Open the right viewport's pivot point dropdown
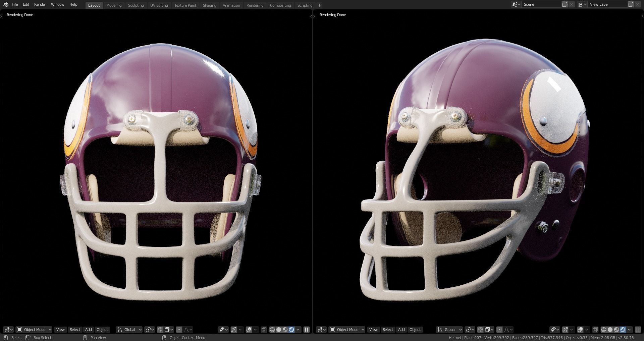Viewport: 644px width, 341px height. (x=470, y=330)
